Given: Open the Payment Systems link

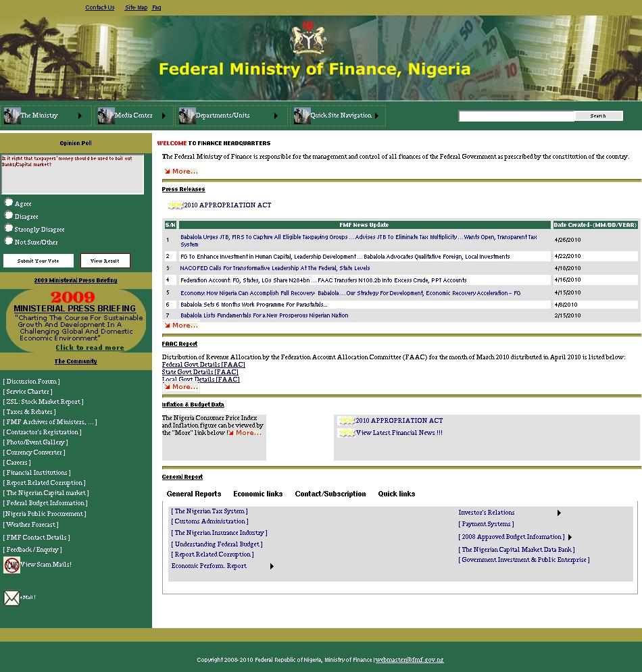Looking at the screenshot, I should (486, 524).
